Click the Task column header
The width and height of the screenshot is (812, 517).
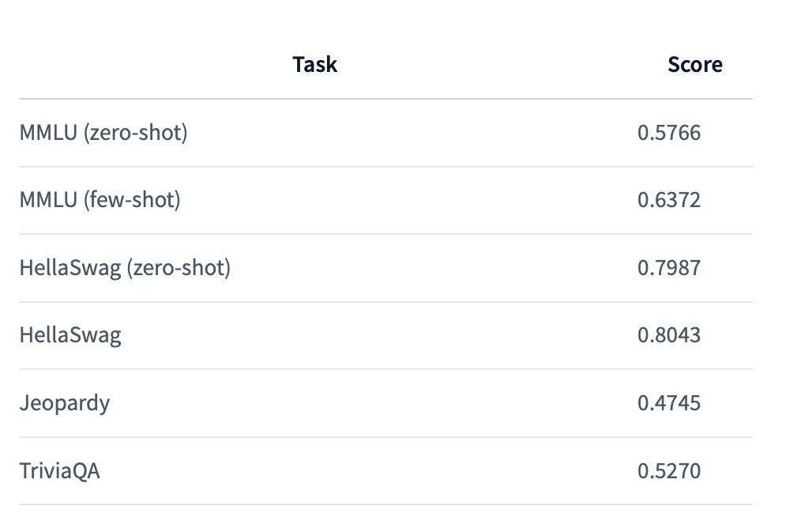click(x=315, y=65)
